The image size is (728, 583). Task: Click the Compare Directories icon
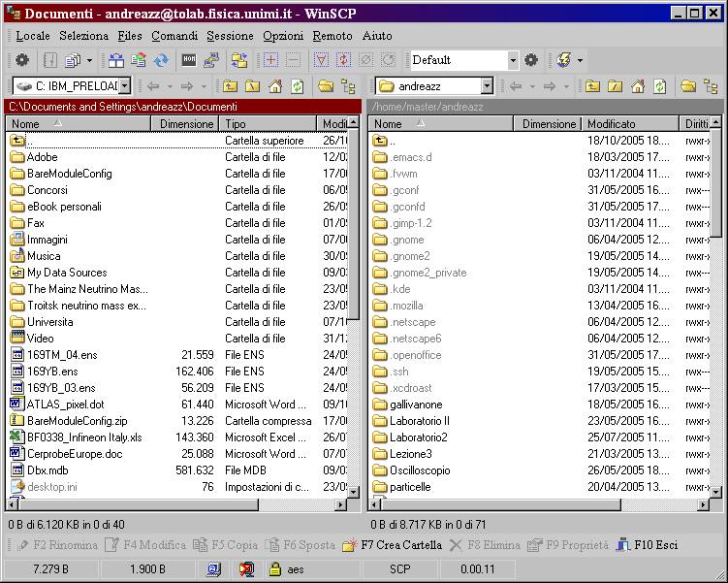pyautogui.click(x=116, y=60)
